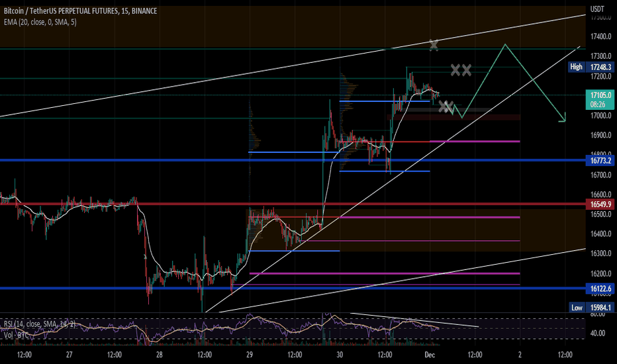
Task: Click the RSI (14, close, SMA, 14, 2) indicator label
Action: pos(39,324)
